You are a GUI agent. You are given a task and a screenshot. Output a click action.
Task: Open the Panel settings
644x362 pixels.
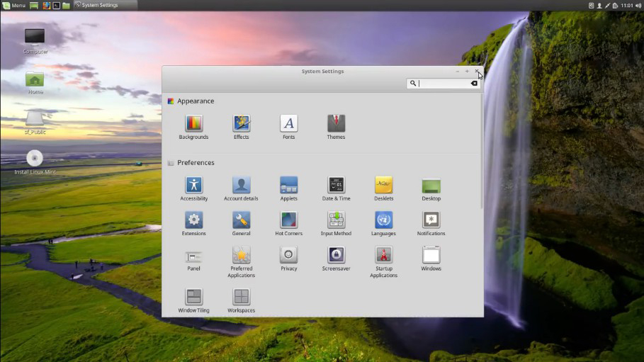[x=193, y=260]
